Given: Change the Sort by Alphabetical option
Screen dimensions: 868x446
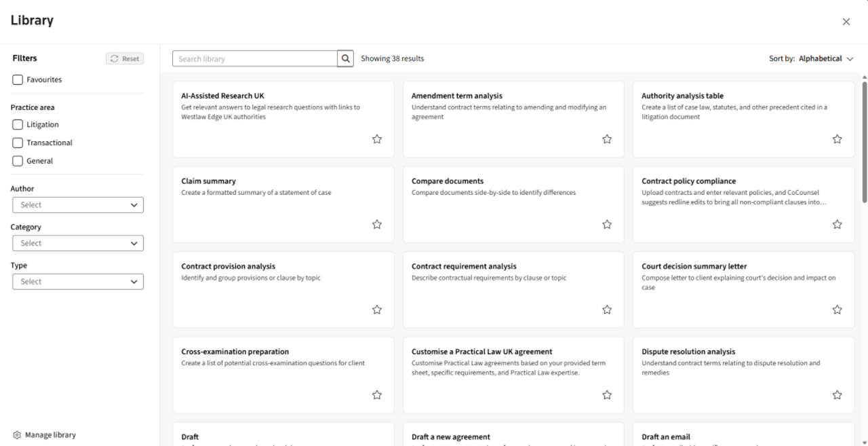Looking at the screenshot, I should [825, 59].
